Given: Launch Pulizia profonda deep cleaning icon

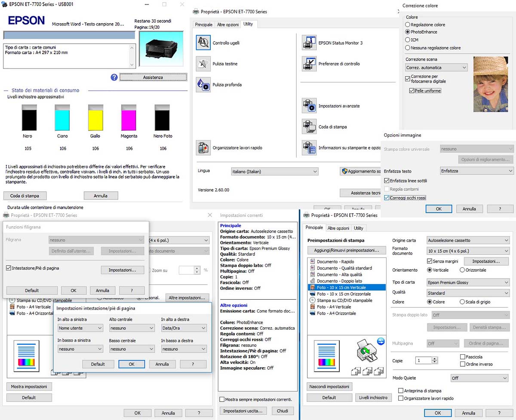Looking at the screenshot, I should coord(203,85).
